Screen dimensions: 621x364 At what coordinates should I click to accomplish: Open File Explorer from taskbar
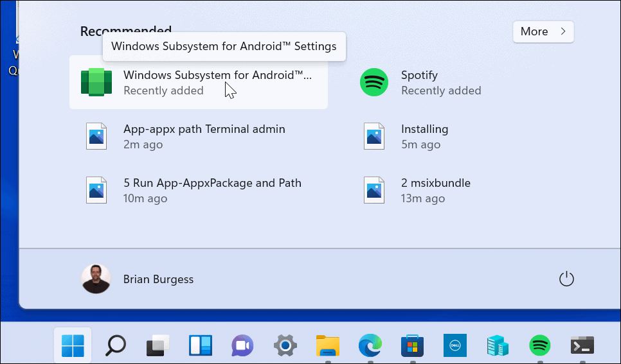[x=327, y=346]
